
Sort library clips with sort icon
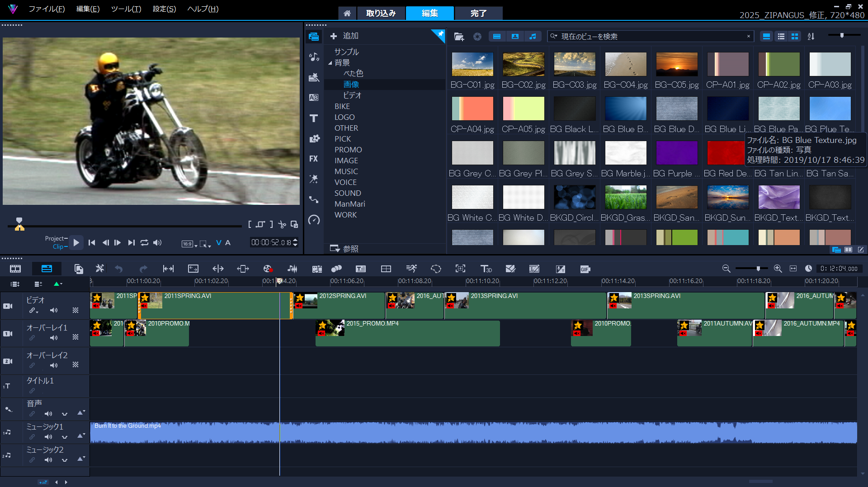tap(811, 36)
